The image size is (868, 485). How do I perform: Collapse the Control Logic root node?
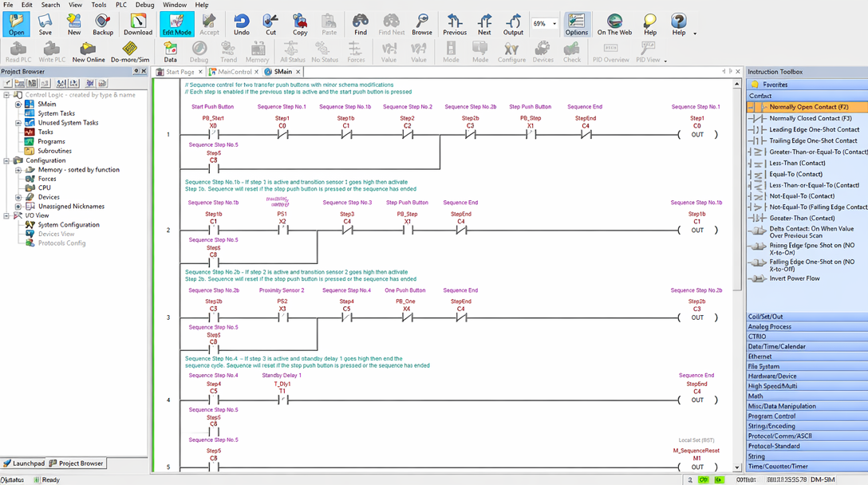(x=6, y=95)
